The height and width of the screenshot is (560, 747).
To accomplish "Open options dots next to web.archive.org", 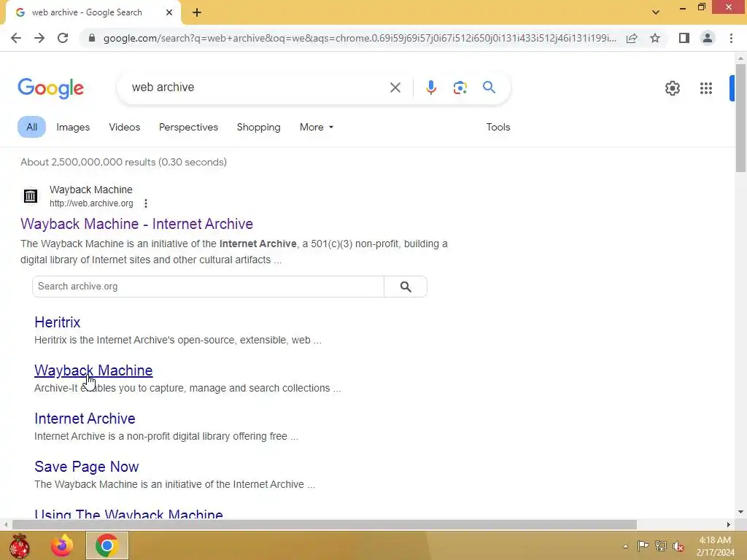I will (146, 203).
